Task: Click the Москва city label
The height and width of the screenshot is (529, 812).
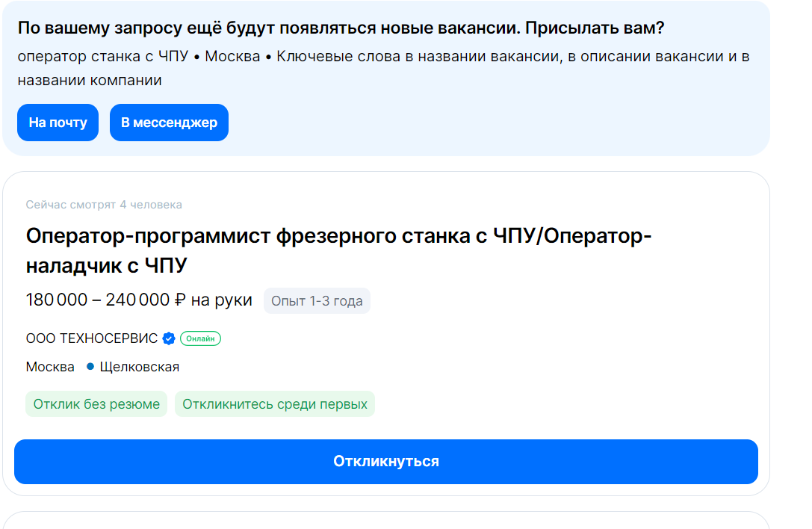Action: tap(50, 367)
